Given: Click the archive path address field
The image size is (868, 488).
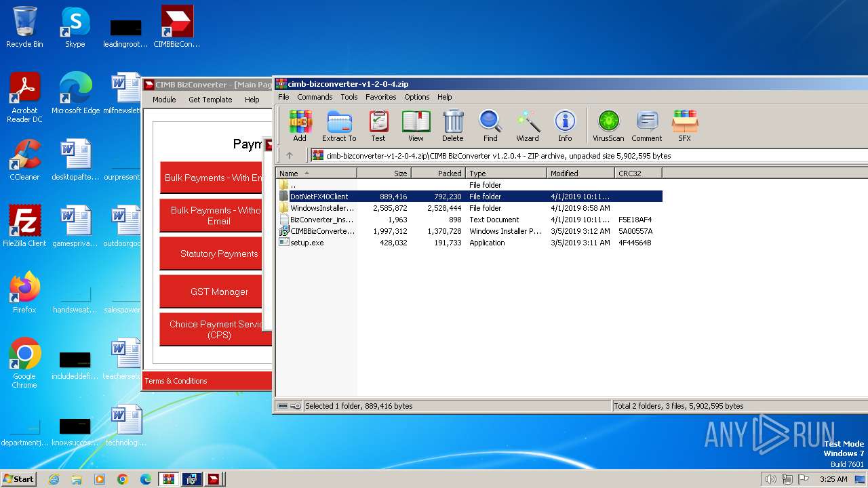Looking at the screenshot, I should (589, 155).
